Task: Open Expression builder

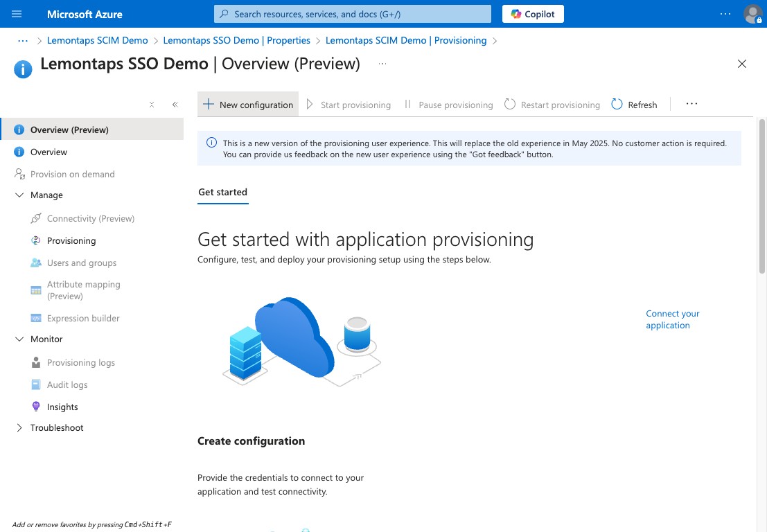Action: (83, 319)
